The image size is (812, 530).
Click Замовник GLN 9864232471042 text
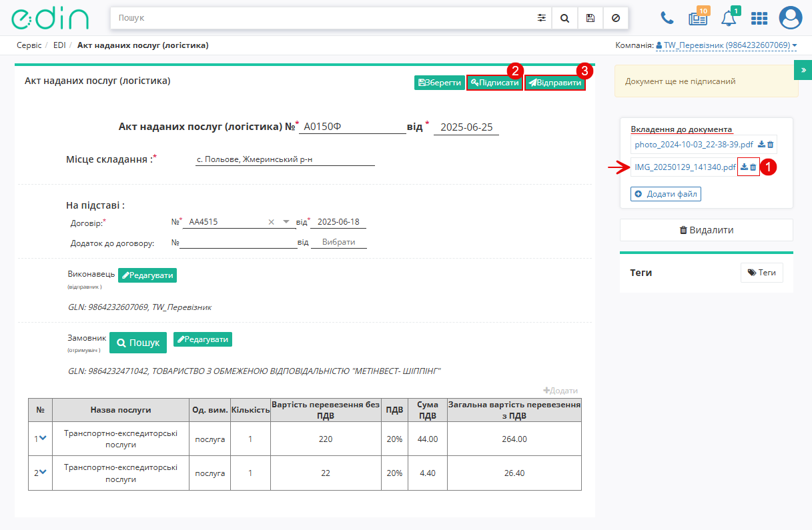(x=255, y=371)
